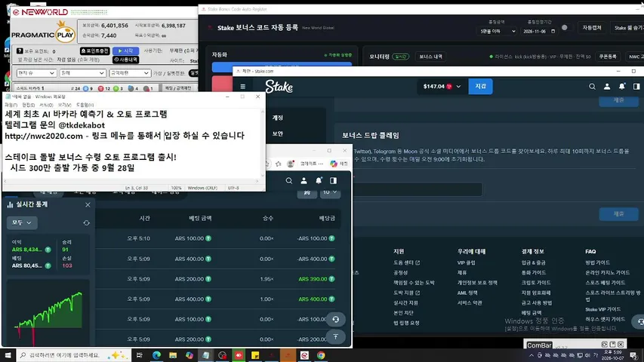
Task: Click the lower 제출 submit button
Action: (618, 214)
